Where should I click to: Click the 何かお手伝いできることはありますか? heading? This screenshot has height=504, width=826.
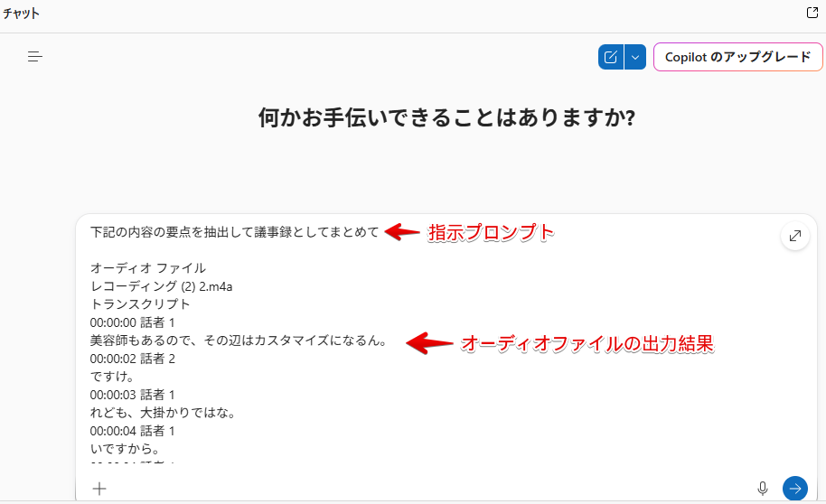pyautogui.click(x=446, y=117)
